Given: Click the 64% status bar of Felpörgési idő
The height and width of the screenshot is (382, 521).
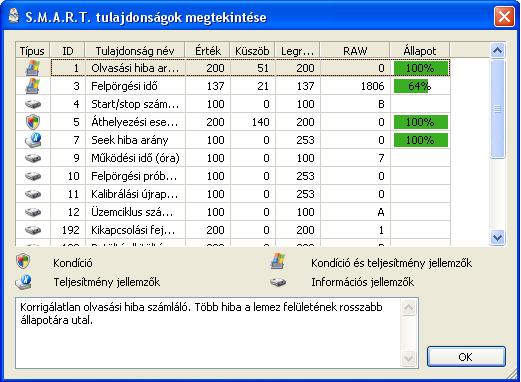Looking at the screenshot, I should click(412, 86).
